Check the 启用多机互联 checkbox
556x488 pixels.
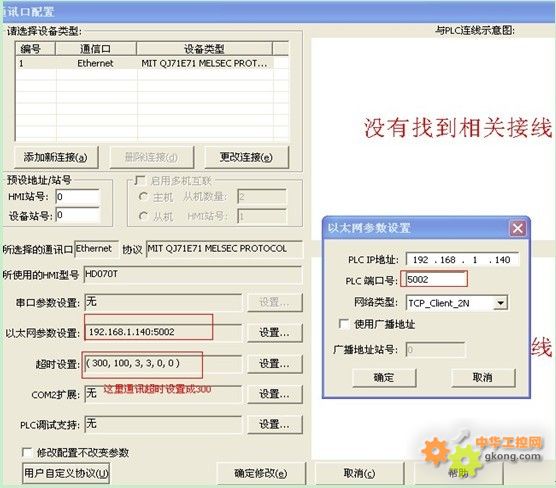pos(140,181)
